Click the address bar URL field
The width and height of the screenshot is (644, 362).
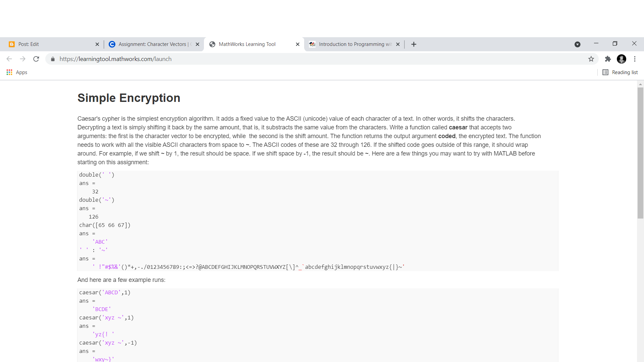pos(302,59)
